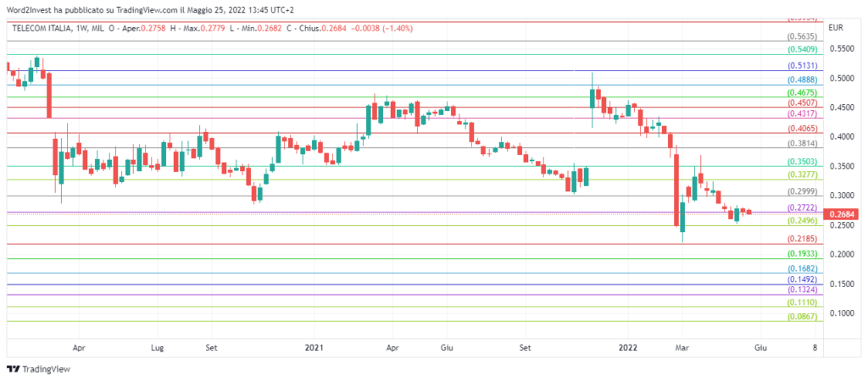868x381 pixels.
Task: Click the Mar label on time axis
Action: click(x=682, y=348)
